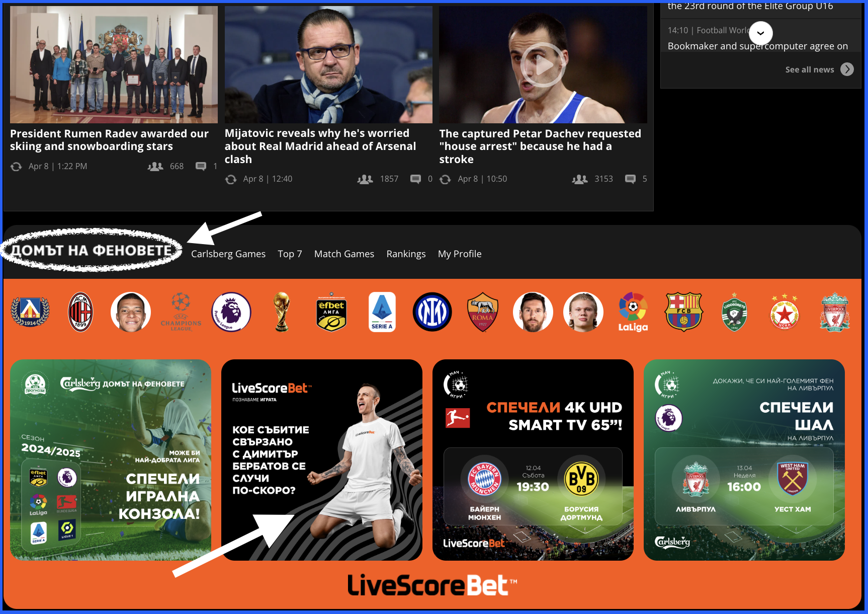Click viewers icon on Mijatovic article
Viewport: 868px width, 614px height.
(365, 179)
